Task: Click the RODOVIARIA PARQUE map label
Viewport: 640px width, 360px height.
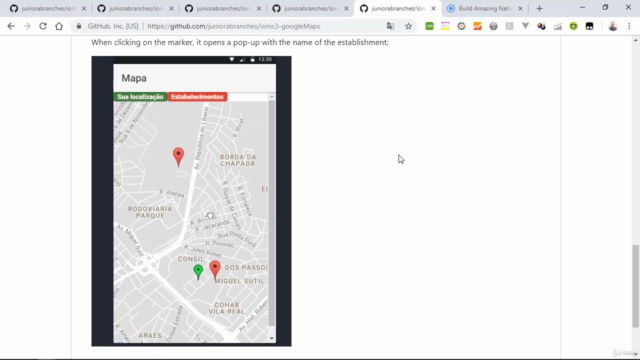Action: coord(150,212)
